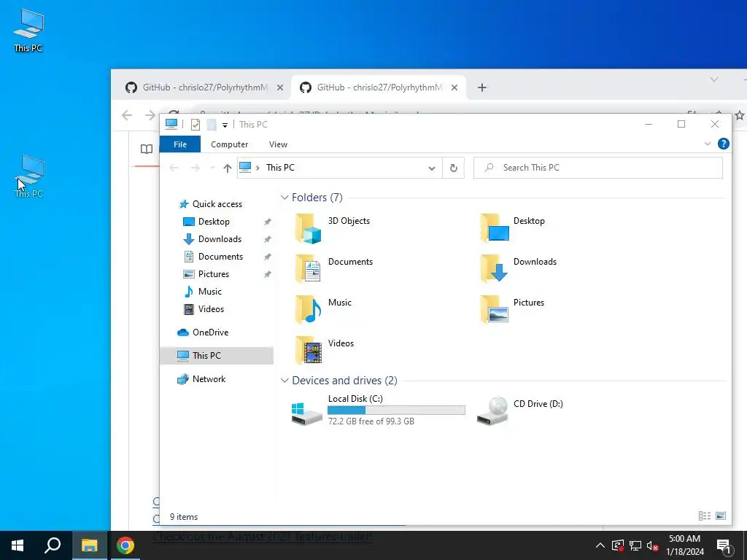Click Quick access in navigation pane
Viewport: 747px width, 560px height.
coord(217,204)
